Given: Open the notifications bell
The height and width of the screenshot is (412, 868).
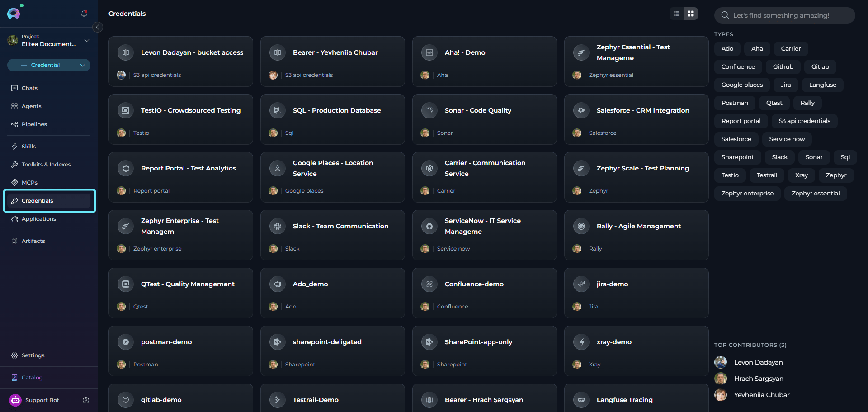Looking at the screenshot, I should click(84, 14).
